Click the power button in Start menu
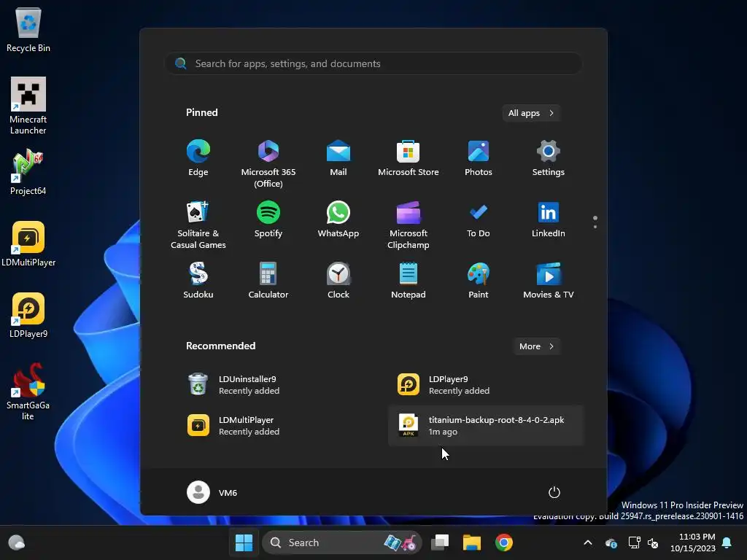This screenshot has width=747, height=560. tap(554, 492)
